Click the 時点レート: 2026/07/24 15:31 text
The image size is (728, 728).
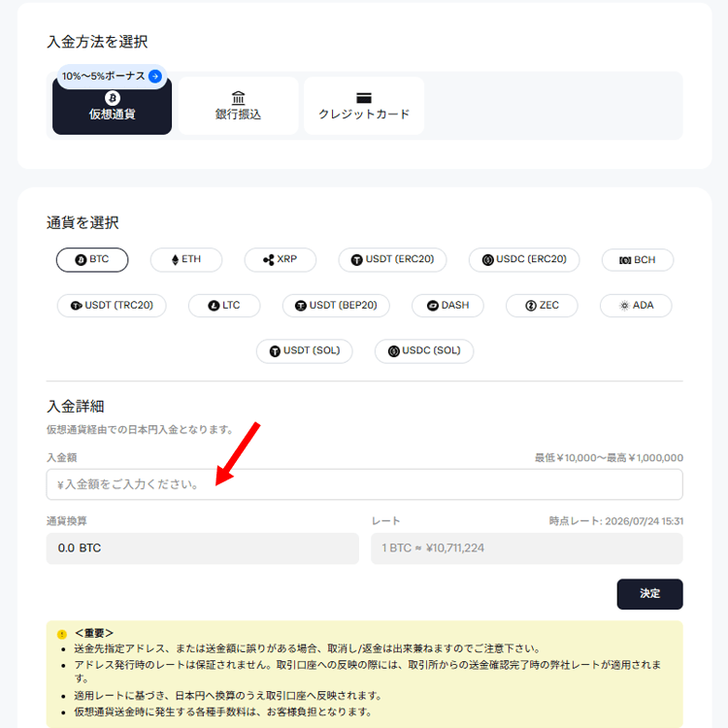[x=616, y=521]
